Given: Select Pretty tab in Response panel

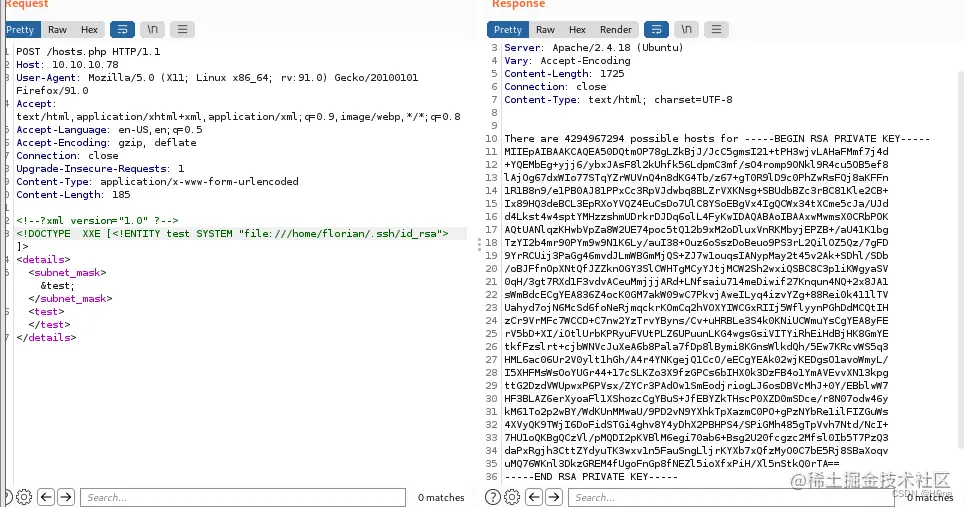Looking at the screenshot, I should (508, 30).
